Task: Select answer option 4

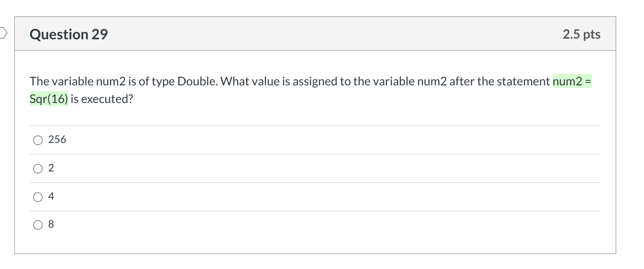Action: pyautogui.click(x=38, y=196)
